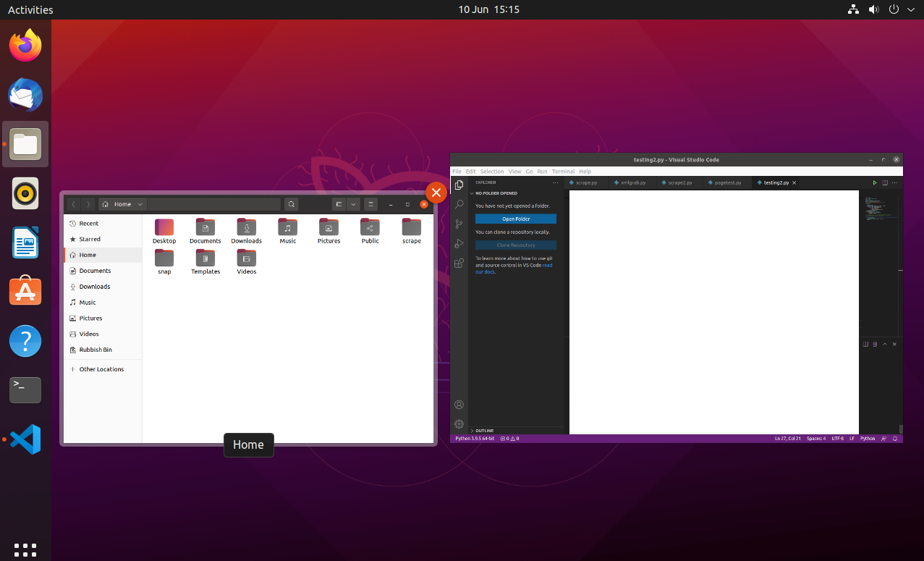Toggle the notifications bell in VS Code status bar
This screenshot has height=561, width=924.
(895, 438)
